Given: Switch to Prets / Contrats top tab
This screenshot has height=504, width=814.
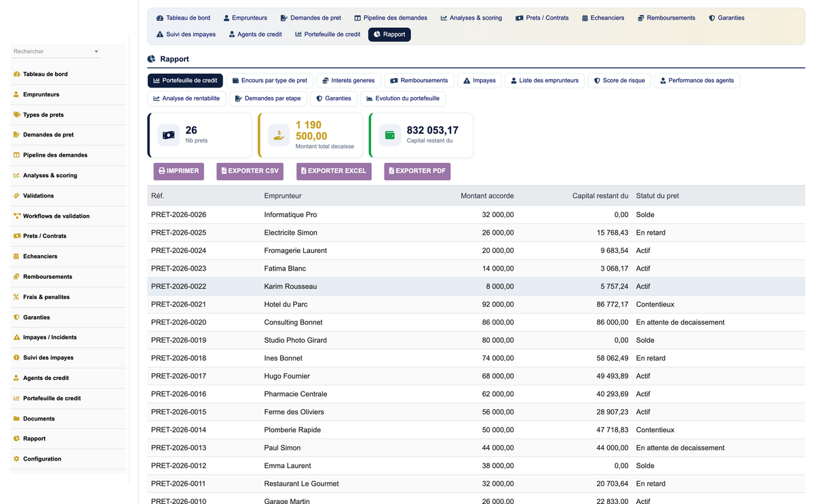Looking at the screenshot, I should (x=542, y=18).
